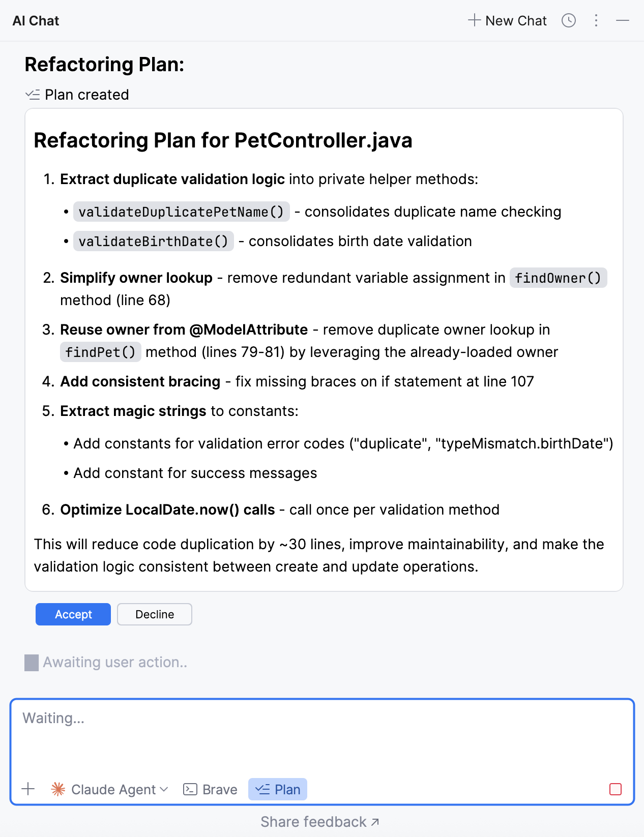Hide the AI Chat panel with the dash icon
This screenshot has width=644, height=837.
pyautogui.click(x=623, y=20)
